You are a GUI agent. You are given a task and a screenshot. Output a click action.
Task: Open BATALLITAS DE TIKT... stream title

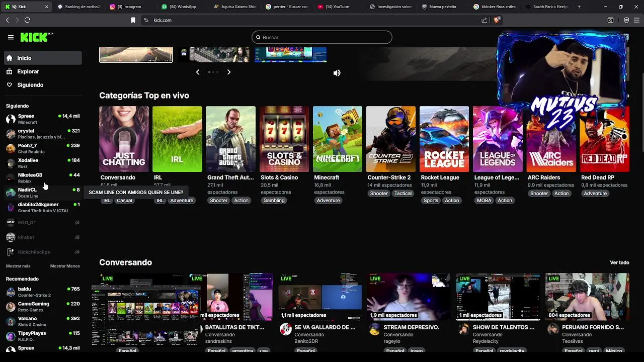click(234, 327)
